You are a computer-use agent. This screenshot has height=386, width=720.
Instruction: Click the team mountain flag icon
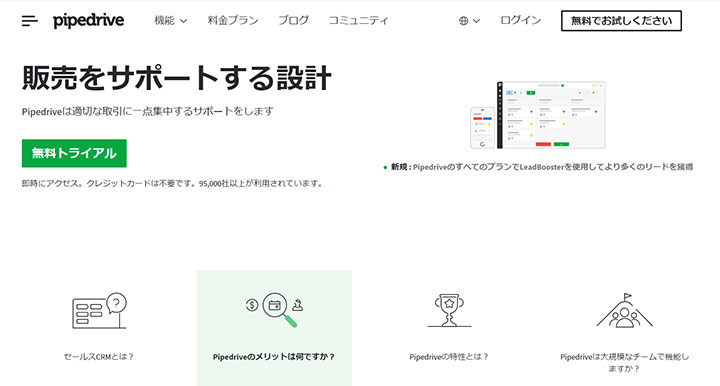point(624,310)
